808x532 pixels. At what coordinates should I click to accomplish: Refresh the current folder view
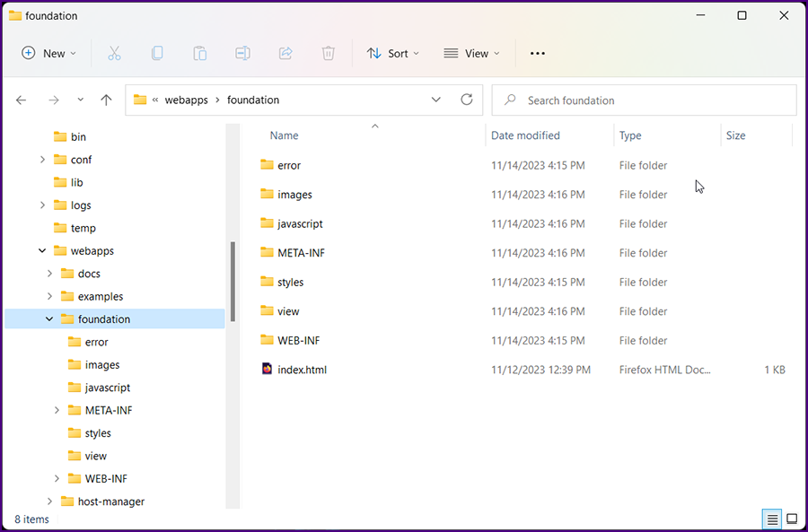(x=466, y=100)
